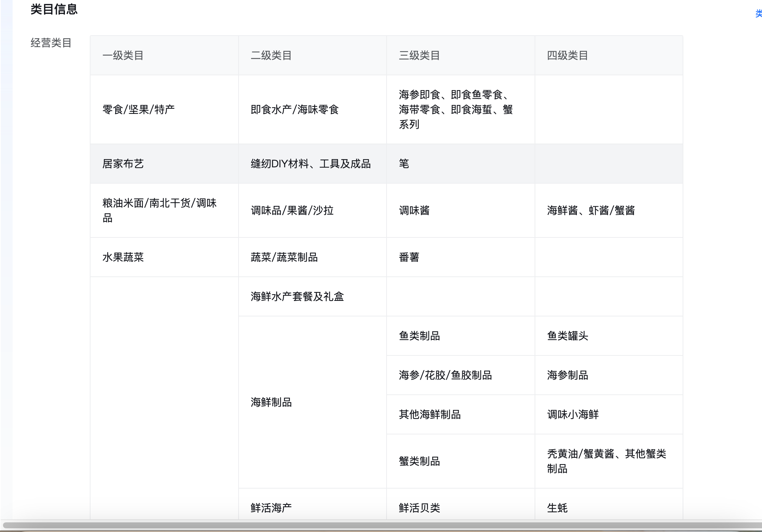Click the 海鲜水产套餐及礼盒 cell
Screen dimensions: 762x532
click(x=297, y=296)
